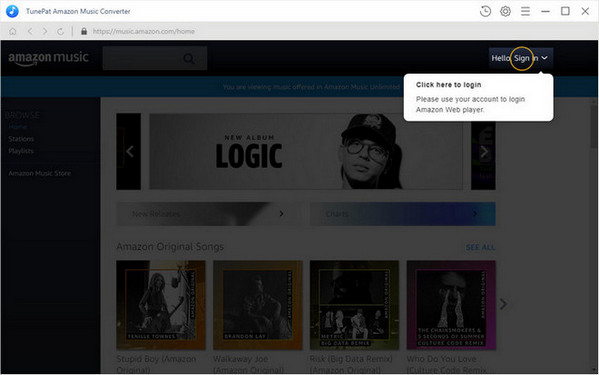
Task: Open the hamburger menu in title bar
Action: [525, 11]
